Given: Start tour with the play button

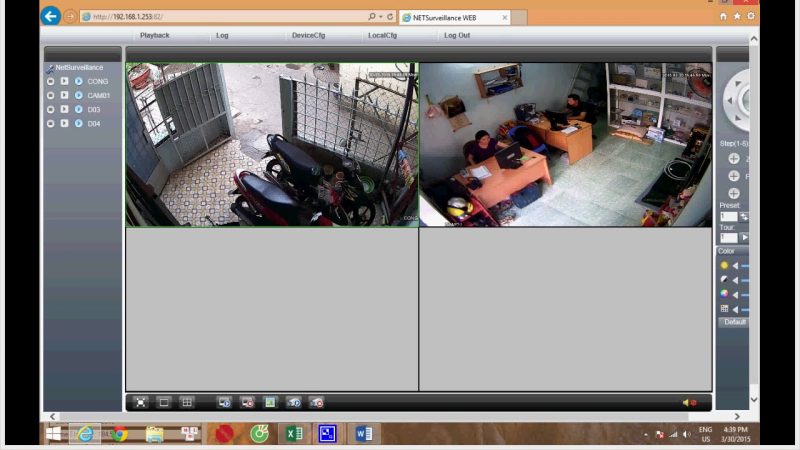Looking at the screenshot, I should pos(744,237).
